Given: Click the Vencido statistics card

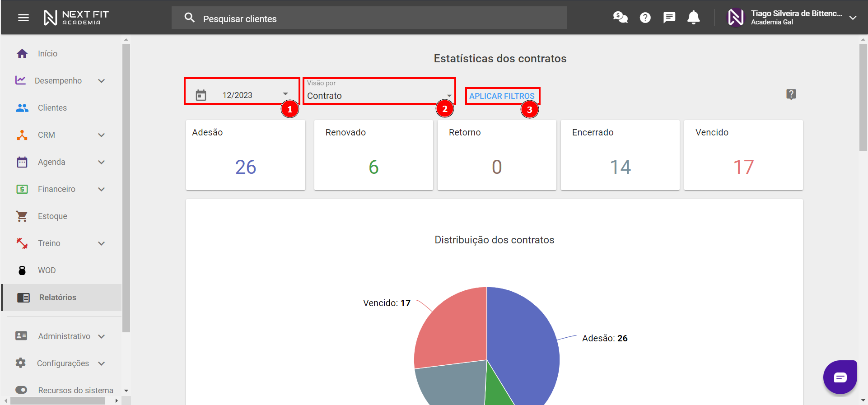Looking at the screenshot, I should pos(743,155).
